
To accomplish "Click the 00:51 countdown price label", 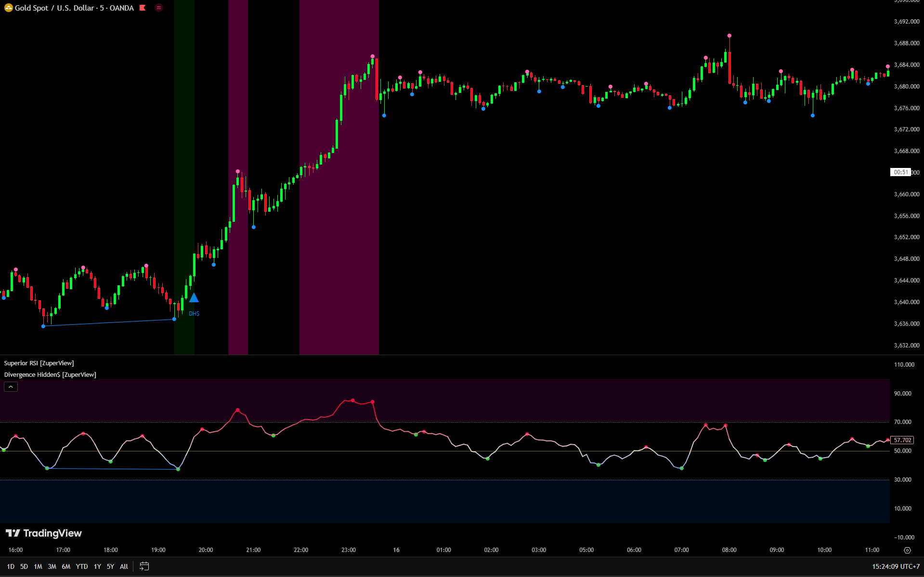I will 900,172.
